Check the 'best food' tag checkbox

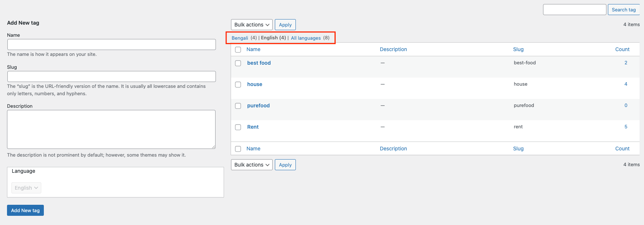[x=238, y=63]
